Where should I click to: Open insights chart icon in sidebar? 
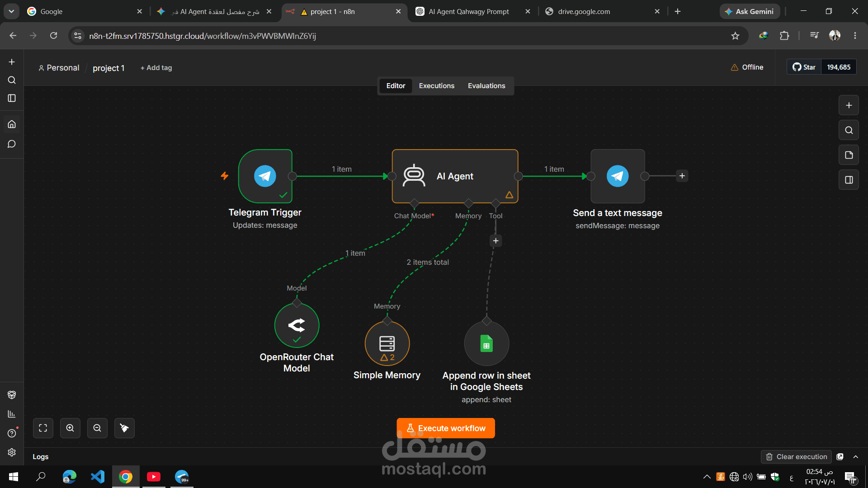click(12, 414)
